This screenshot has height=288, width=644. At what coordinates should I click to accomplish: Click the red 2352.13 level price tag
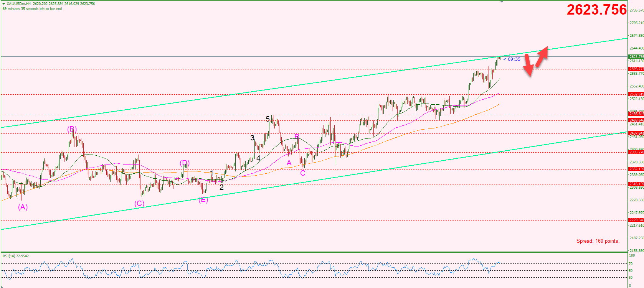point(636,169)
